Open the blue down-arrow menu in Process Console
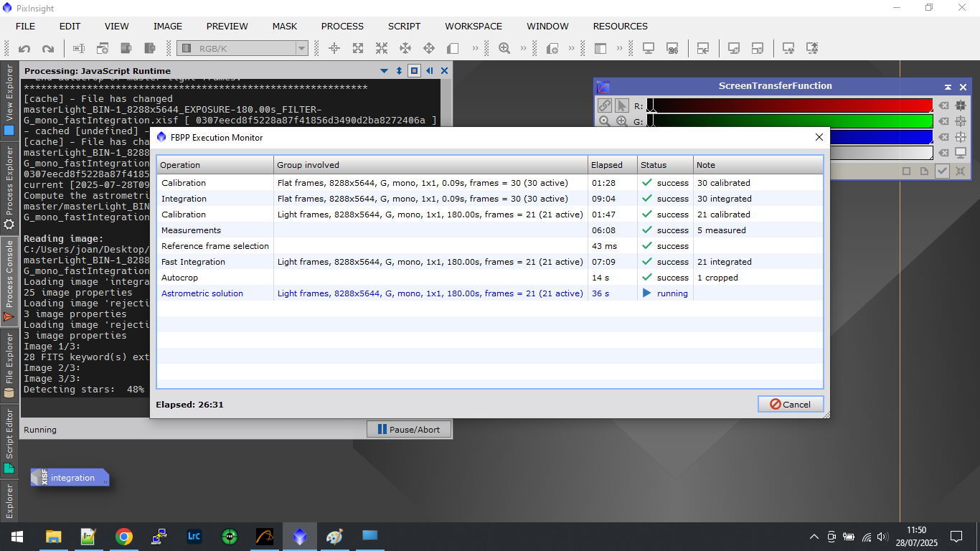 click(385, 70)
